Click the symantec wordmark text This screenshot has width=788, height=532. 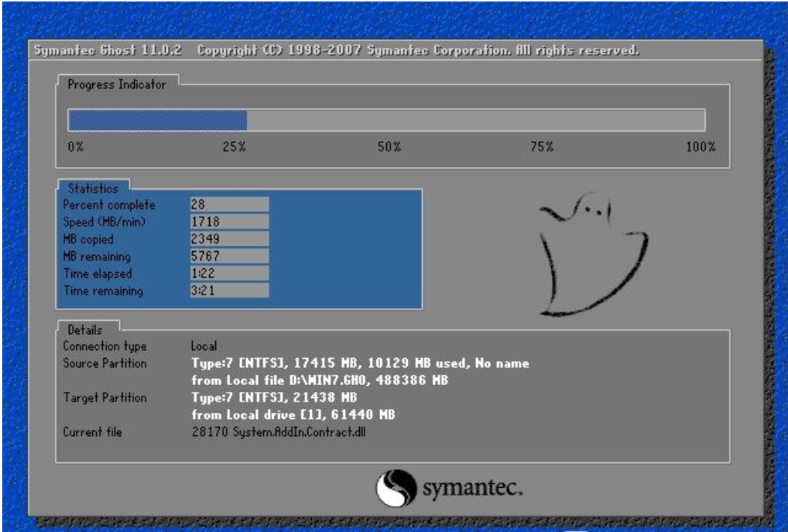tap(472, 488)
